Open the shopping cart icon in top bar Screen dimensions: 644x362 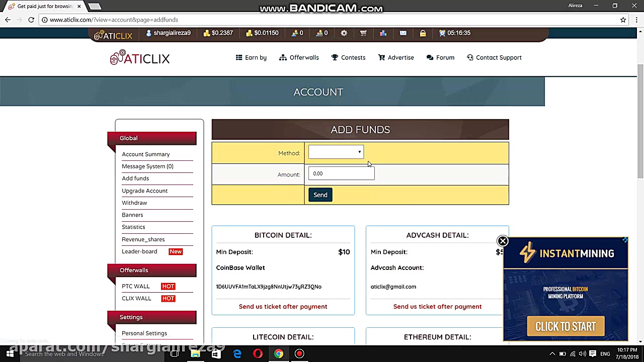pos(363,33)
